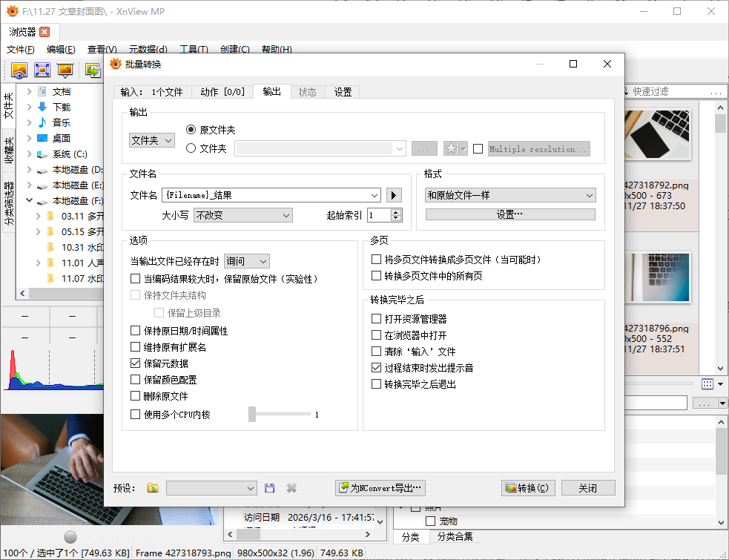Viewport: 729px width, 560px height.
Task: Open the 工具(T) menu
Action: [x=190, y=49]
